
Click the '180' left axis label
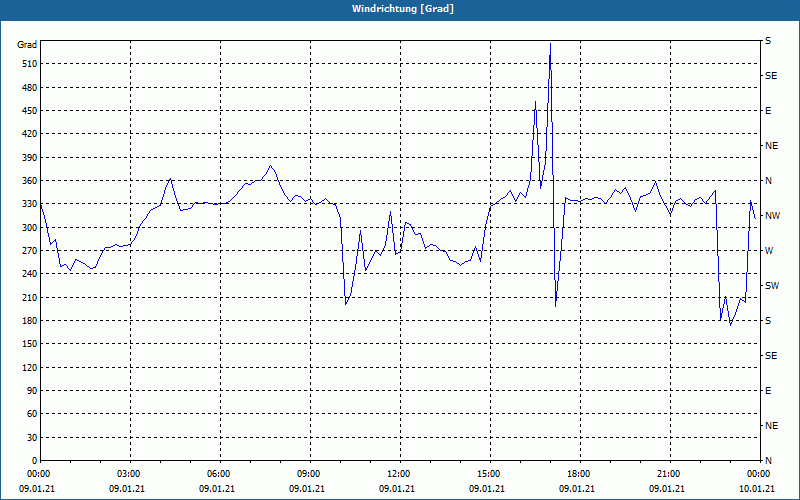pos(29,320)
